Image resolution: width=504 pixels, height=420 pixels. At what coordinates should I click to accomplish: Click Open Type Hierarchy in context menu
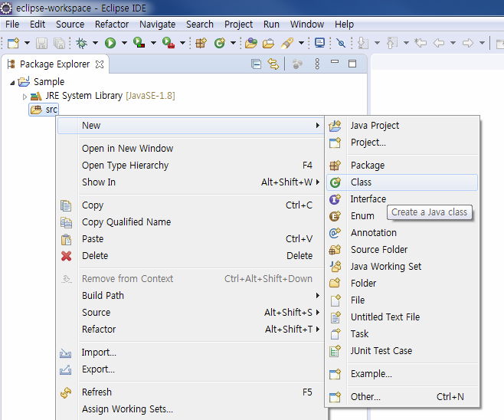pos(190,166)
